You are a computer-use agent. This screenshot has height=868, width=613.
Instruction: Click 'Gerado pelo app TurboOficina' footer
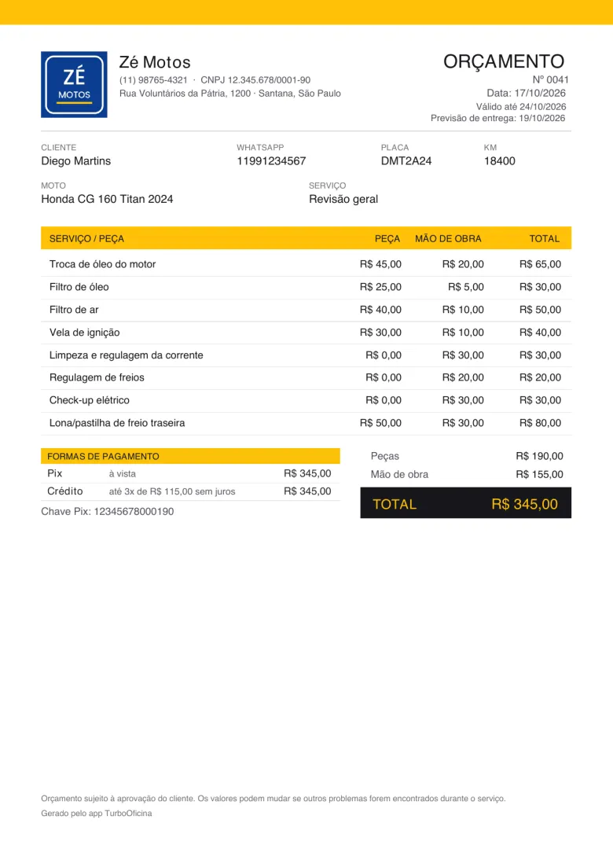click(96, 813)
